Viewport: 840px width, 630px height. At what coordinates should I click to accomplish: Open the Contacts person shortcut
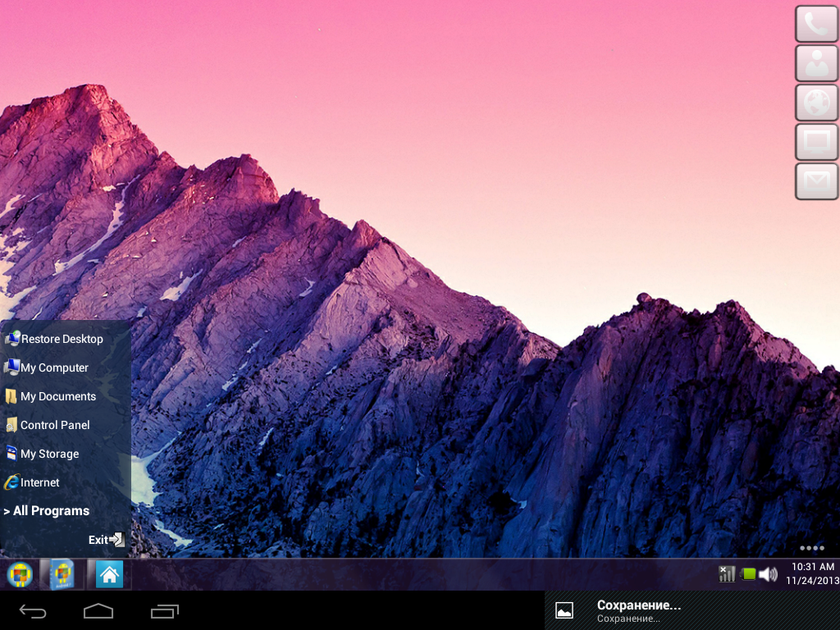click(816, 63)
